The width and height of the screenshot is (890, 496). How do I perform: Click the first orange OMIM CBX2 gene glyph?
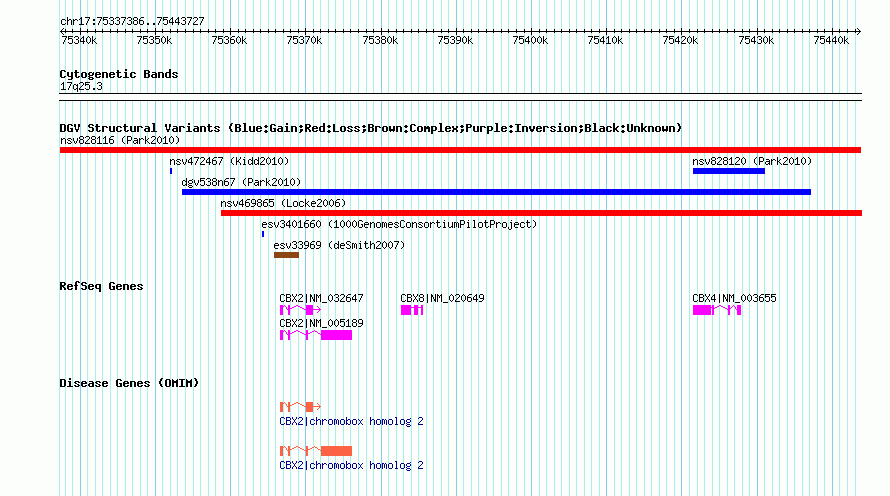(300, 407)
